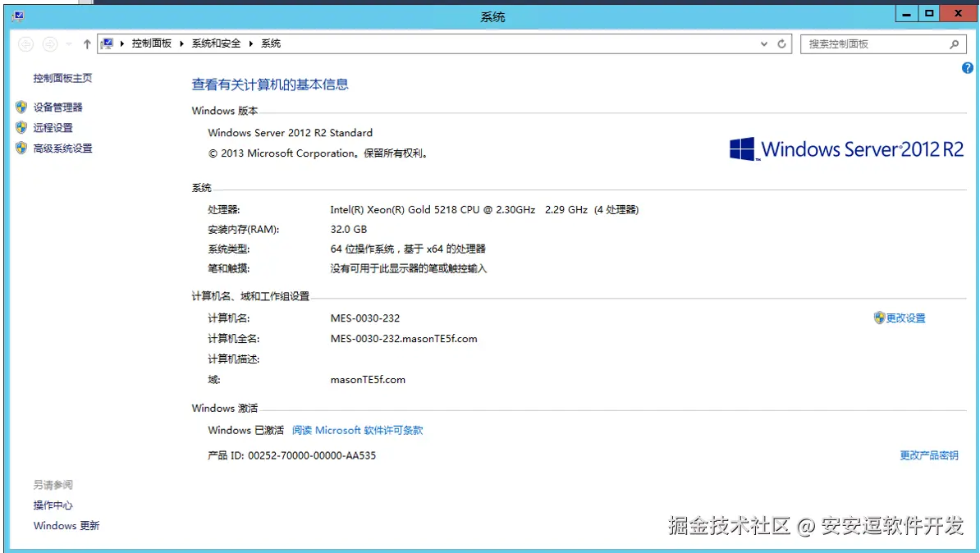Click the shield icon beside 更改设置

[x=879, y=318]
